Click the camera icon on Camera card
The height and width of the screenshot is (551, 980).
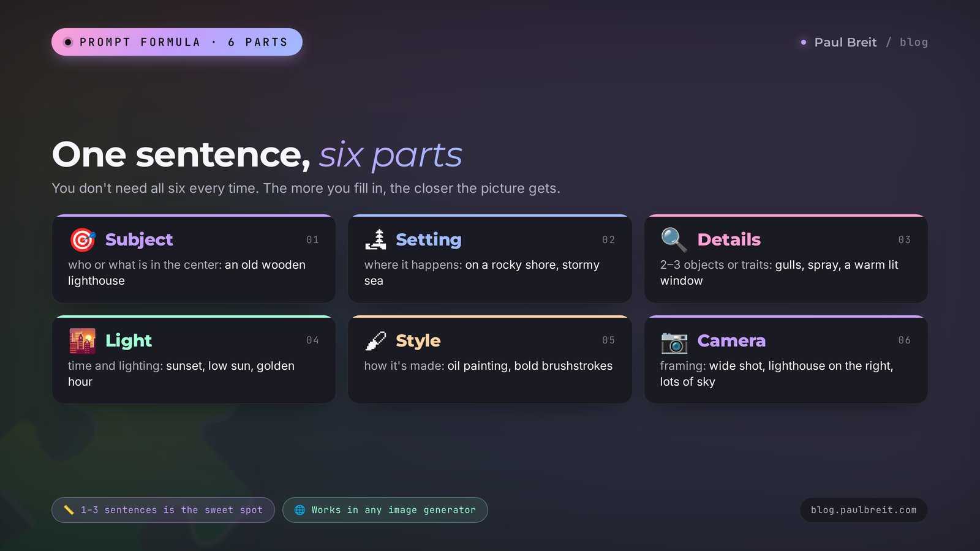(674, 342)
